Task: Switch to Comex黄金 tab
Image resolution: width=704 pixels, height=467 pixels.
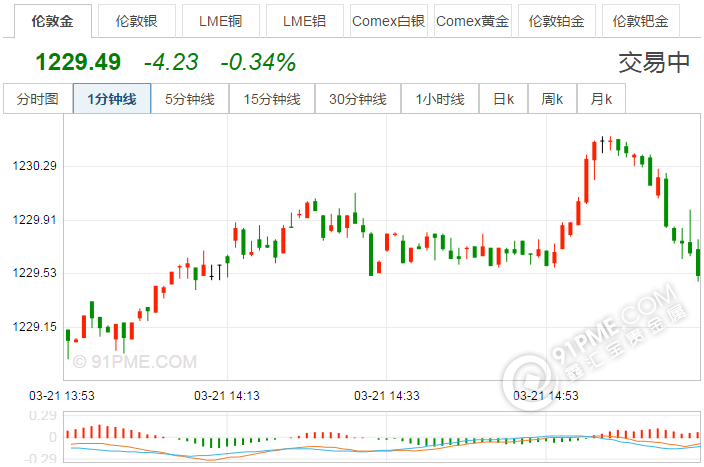Action: [472, 21]
